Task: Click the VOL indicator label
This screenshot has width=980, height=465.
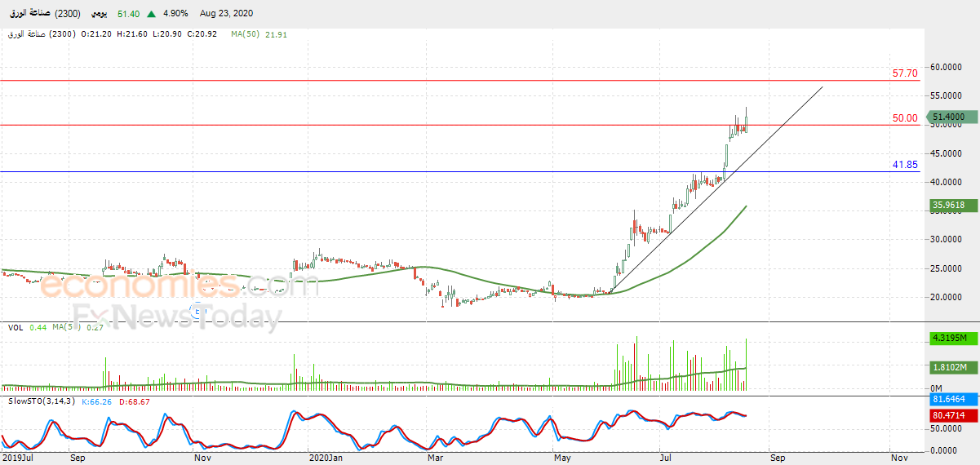Action: (x=16, y=327)
